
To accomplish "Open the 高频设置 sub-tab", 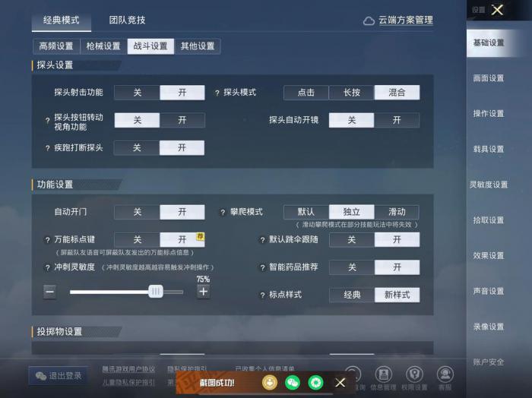I will pyautogui.click(x=56, y=46).
